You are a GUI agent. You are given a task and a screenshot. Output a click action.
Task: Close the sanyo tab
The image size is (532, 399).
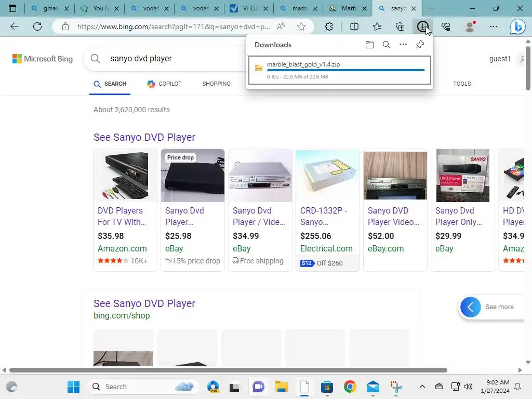point(414,8)
